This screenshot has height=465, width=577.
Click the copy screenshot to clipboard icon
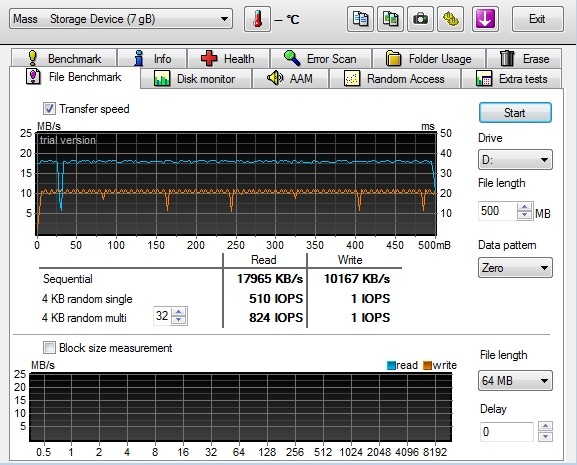(x=390, y=19)
